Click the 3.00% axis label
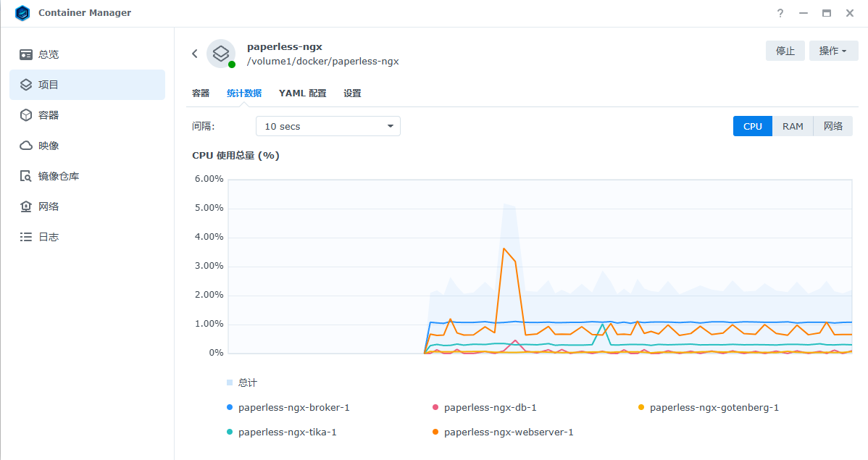The width and height of the screenshot is (868, 460). tap(209, 266)
